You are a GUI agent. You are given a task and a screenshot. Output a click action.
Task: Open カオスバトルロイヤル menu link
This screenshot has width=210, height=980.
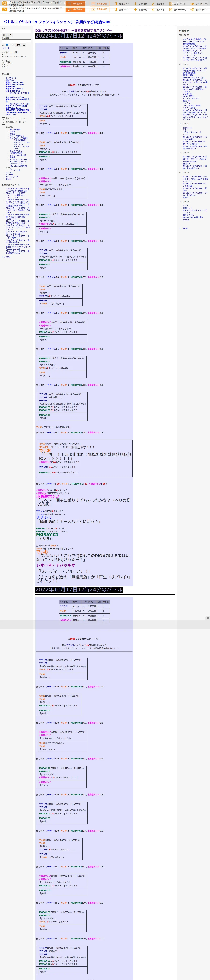(x=15, y=97)
